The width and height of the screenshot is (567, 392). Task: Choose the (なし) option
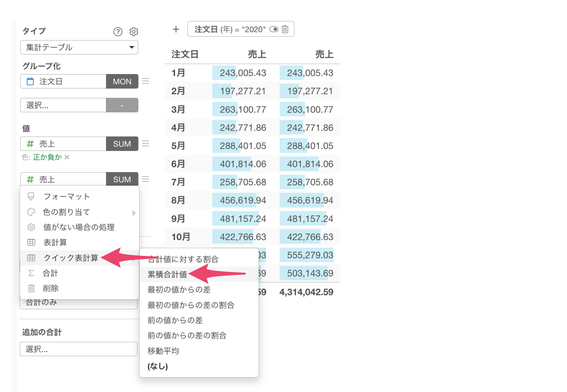pos(158,366)
